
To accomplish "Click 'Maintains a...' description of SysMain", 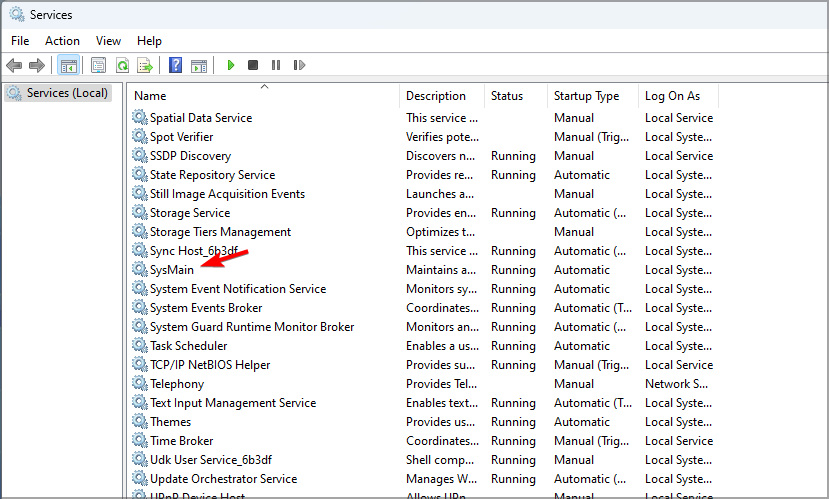I will click(x=441, y=270).
